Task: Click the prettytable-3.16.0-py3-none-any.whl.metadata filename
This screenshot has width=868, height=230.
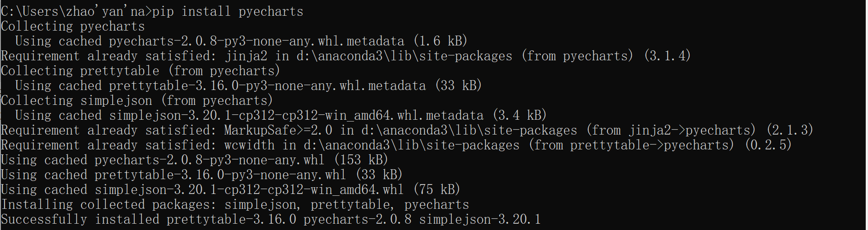Action: coord(267,86)
